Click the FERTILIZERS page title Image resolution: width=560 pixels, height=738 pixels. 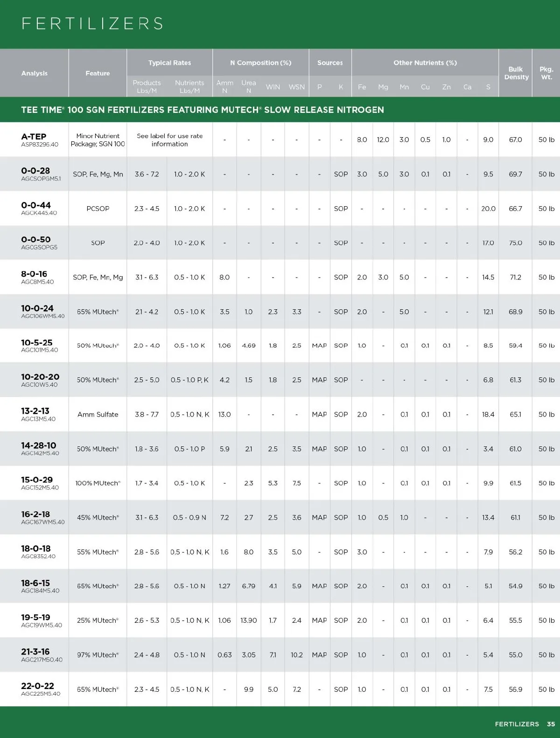[x=92, y=23]
